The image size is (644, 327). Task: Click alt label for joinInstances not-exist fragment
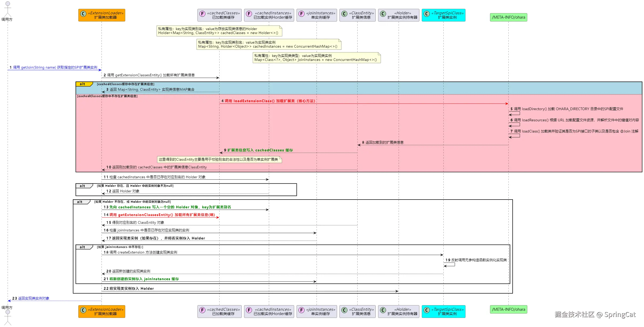coord(83,247)
